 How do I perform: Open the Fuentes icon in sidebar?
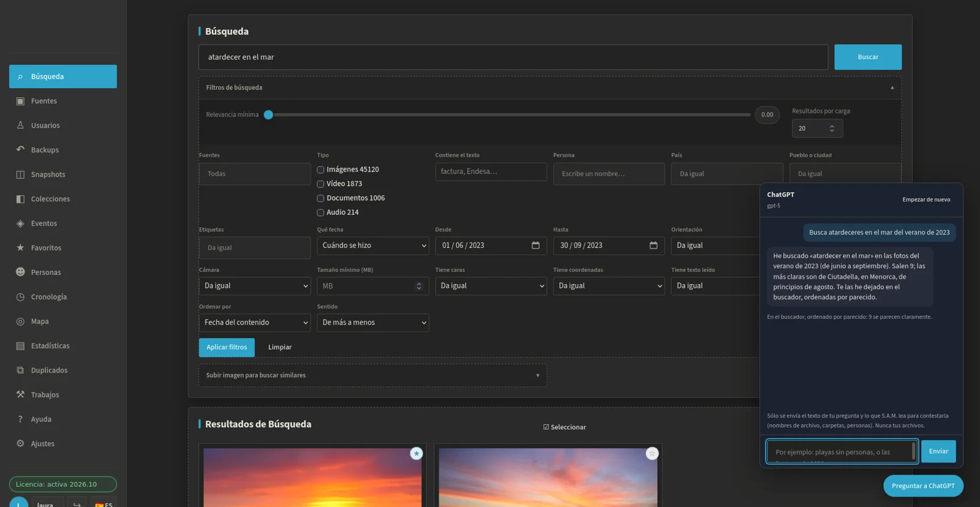(x=20, y=101)
